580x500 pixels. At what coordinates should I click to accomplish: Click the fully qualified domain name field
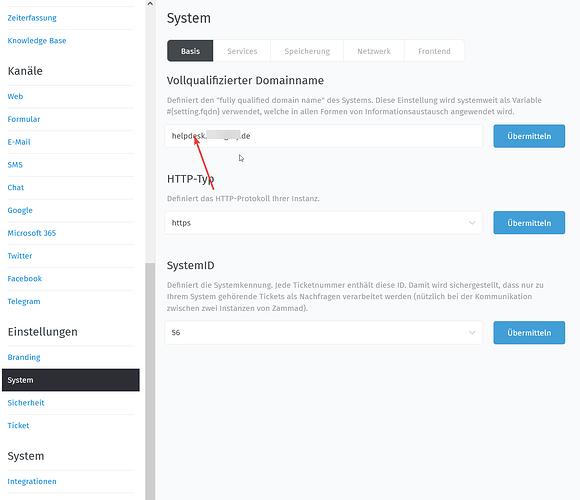pyautogui.click(x=324, y=136)
